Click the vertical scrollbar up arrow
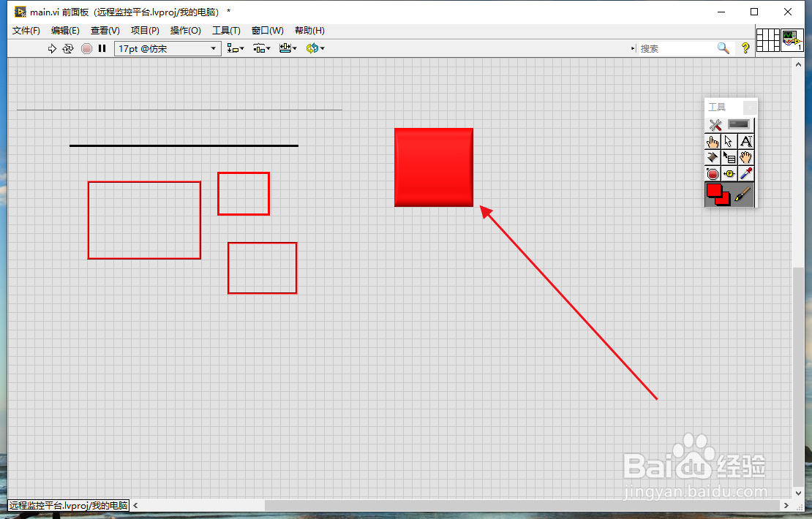 [x=798, y=64]
